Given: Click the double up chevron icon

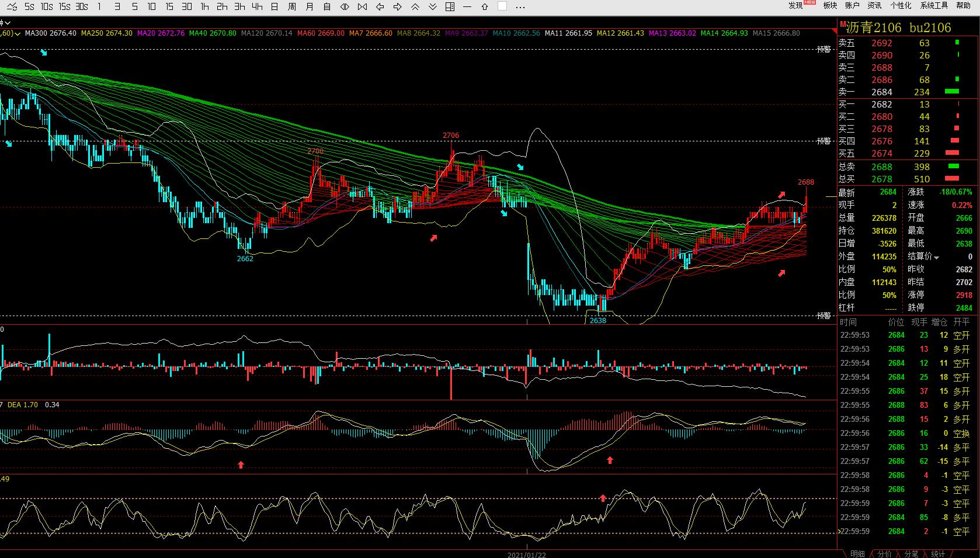Looking at the screenshot, I should tap(415, 7).
